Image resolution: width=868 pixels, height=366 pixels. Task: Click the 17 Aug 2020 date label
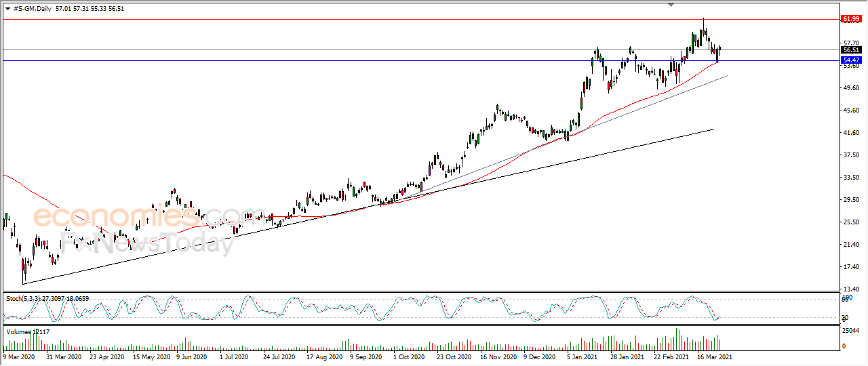[323, 356]
